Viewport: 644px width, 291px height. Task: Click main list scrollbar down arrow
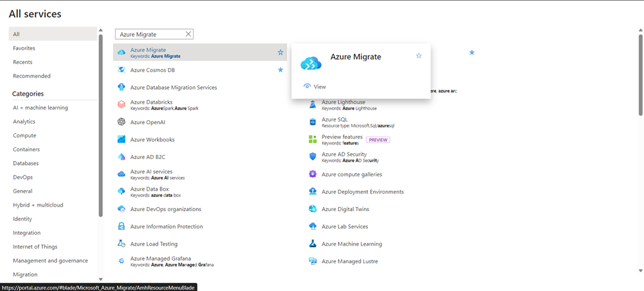640,271
